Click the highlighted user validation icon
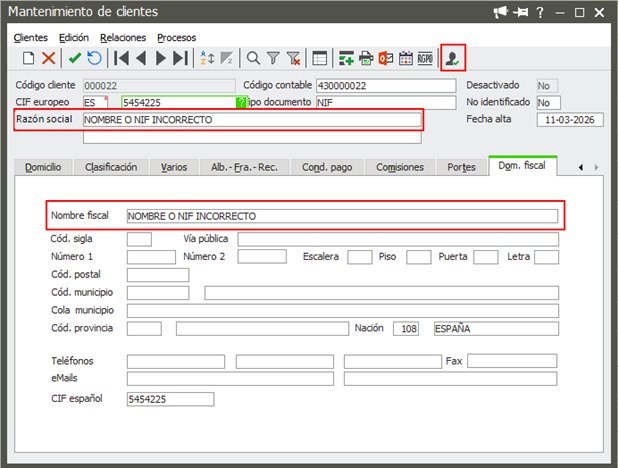Image resolution: width=619 pixels, height=468 pixels. 453,58
